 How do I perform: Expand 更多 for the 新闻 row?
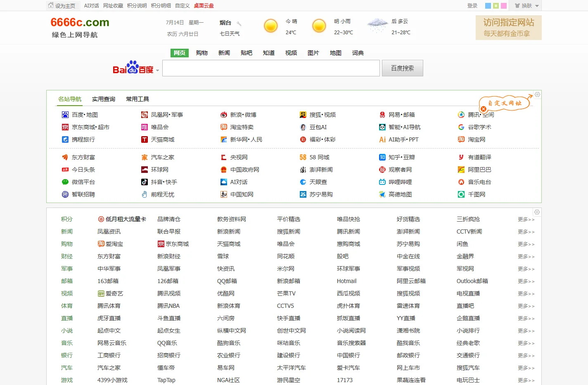pyautogui.click(x=526, y=232)
